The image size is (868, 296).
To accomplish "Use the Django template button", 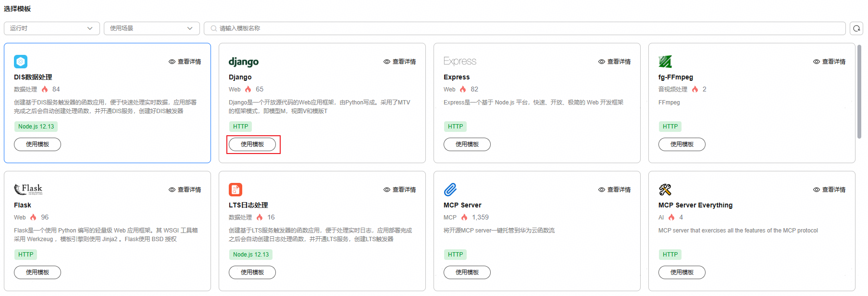I will point(252,144).
